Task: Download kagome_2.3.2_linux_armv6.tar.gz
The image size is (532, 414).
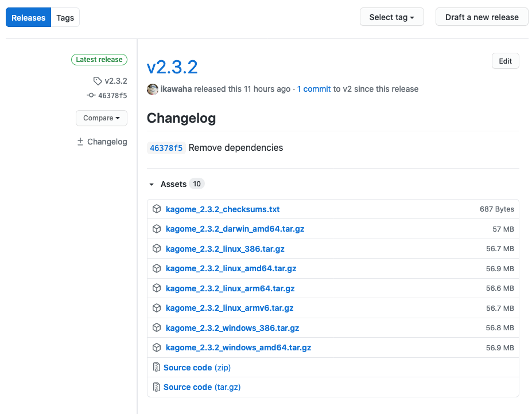Action: (230, 308)
